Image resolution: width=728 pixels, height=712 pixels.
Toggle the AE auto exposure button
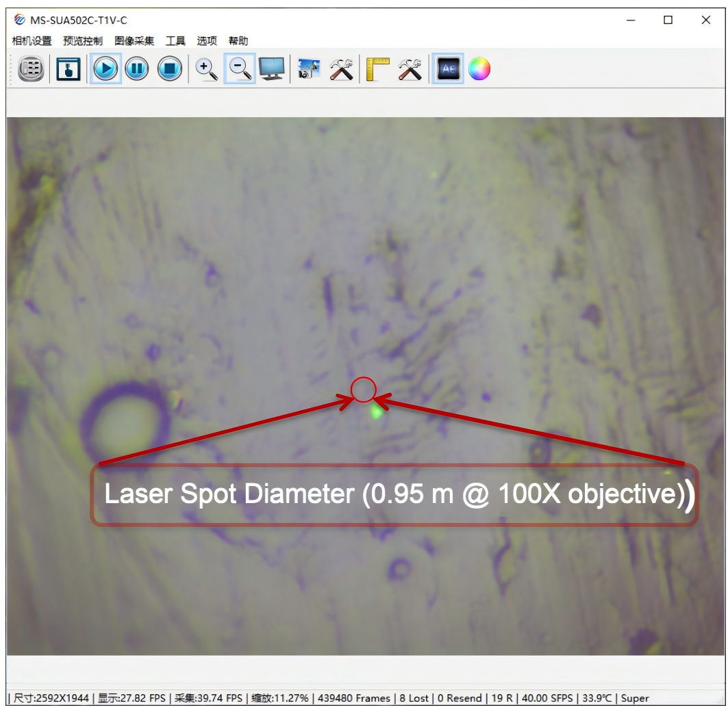pyautogui.click(x=448, y=69)
